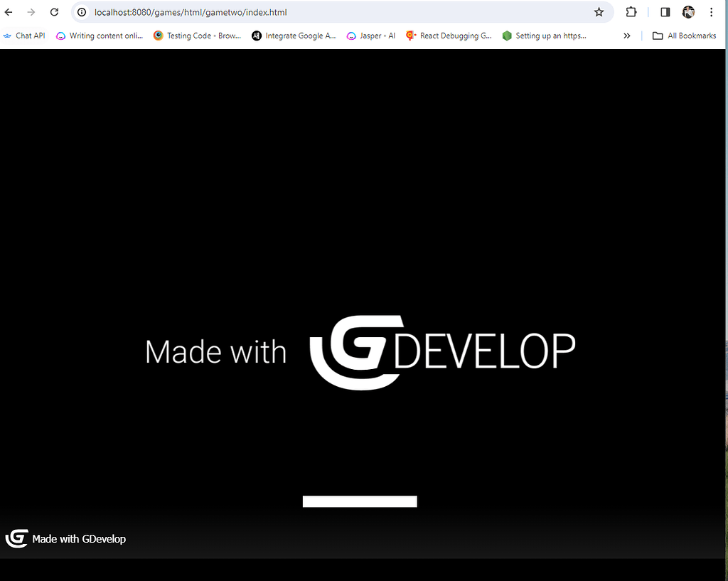728x581 pixels.
Task: Click inside the address bar URL field
Action: coord(213,12)
